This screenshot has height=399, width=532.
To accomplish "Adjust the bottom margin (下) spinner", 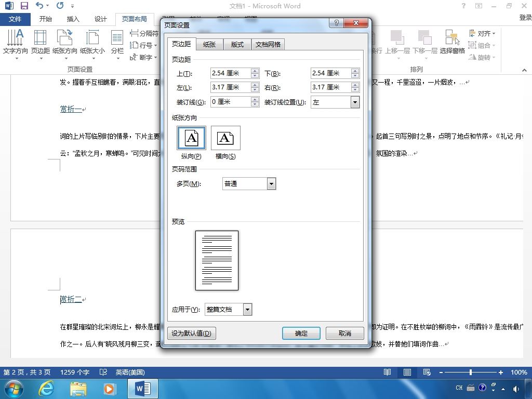I will 355,73.
